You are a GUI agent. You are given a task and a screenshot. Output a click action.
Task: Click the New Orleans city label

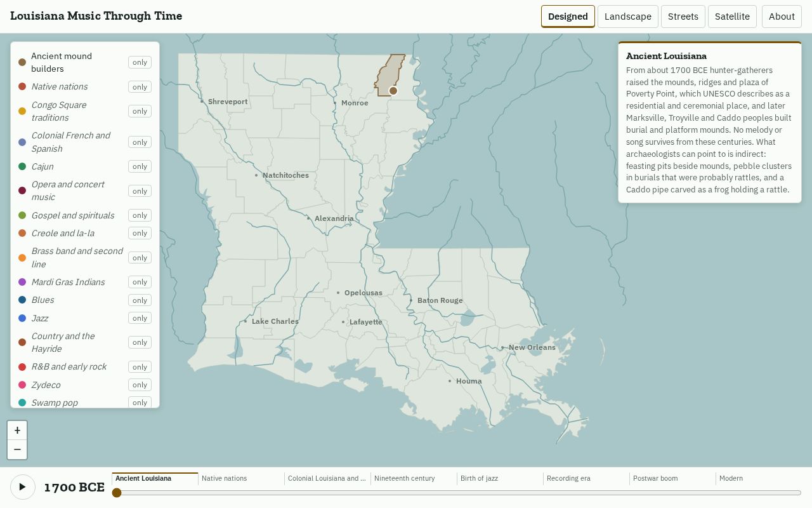click(x=532, y=347)
